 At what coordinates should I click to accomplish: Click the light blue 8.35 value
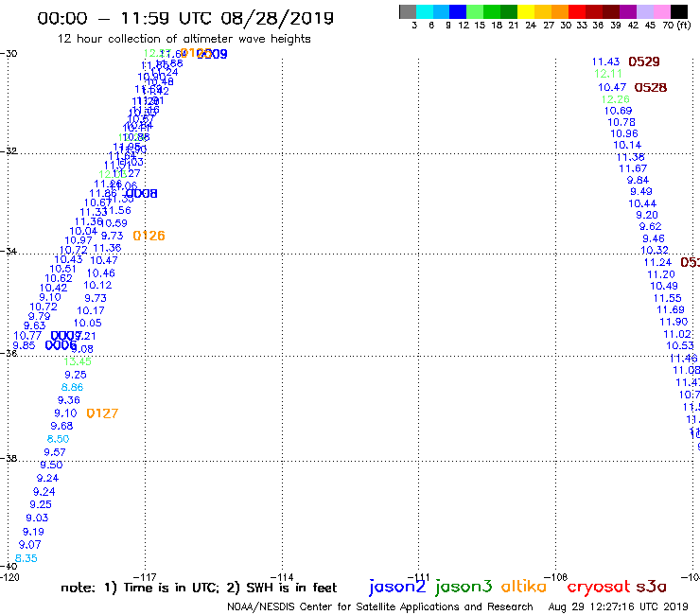click(26, 558)
